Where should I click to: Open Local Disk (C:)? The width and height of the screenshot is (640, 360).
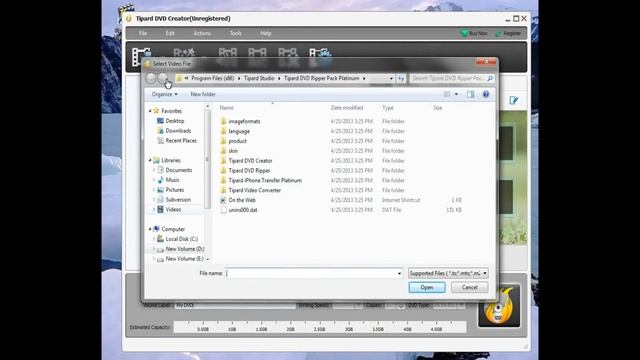[x=182, y=239]
